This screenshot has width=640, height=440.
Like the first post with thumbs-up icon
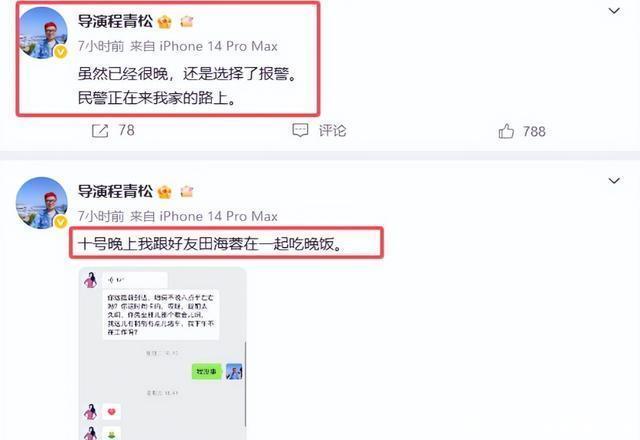506,131
